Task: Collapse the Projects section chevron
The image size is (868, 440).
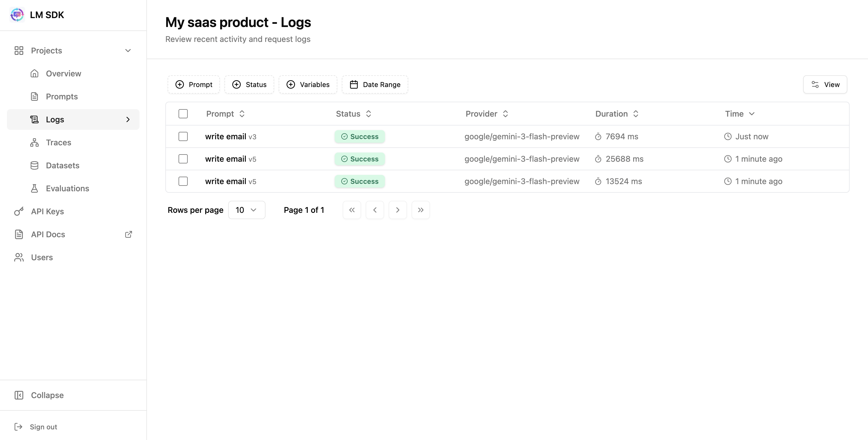Action: click(128, 50)
